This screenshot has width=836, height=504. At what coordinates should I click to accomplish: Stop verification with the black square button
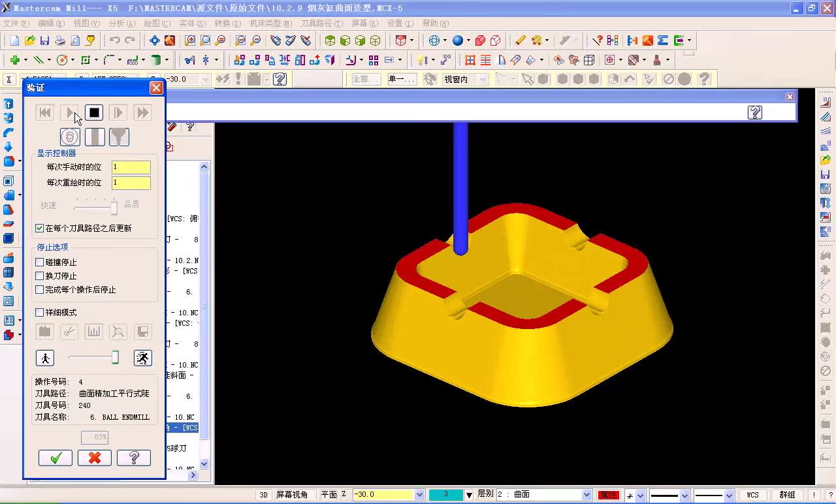click(x=94, y=112)
